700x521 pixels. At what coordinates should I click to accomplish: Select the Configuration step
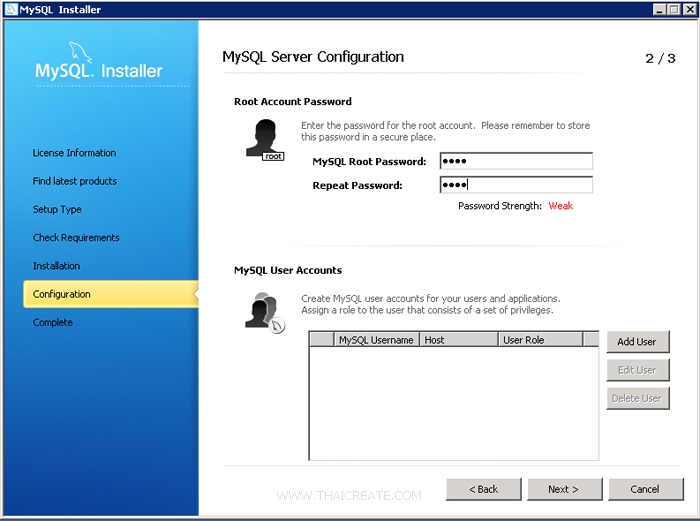(62, 294)
